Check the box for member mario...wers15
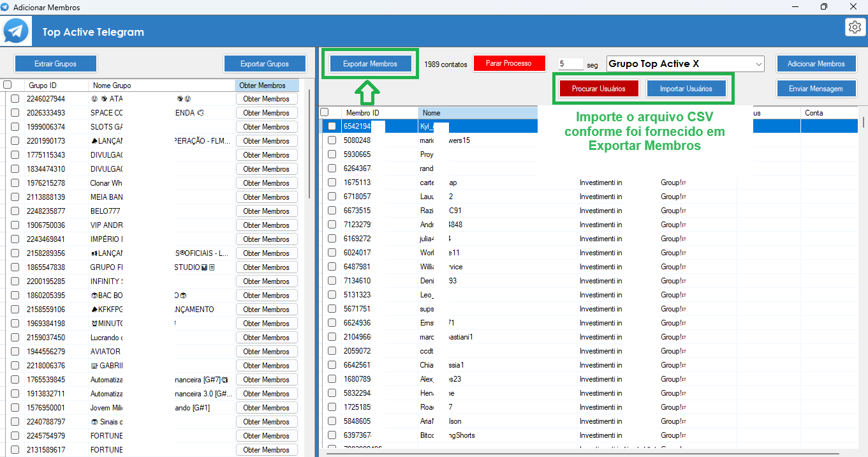The width and height of the screenshot is (868, 457). tap(332, 140)
